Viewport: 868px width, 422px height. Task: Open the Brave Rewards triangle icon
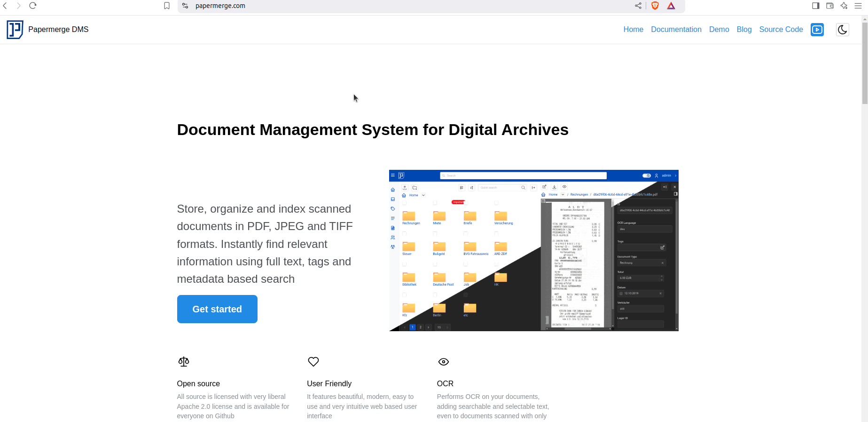point(671,6)
